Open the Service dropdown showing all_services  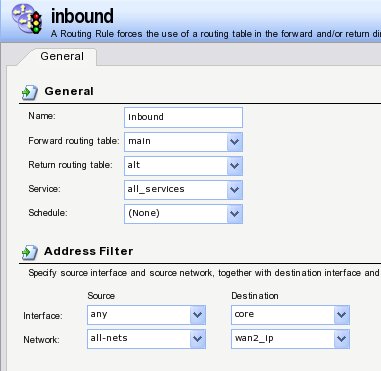(183, 190)
